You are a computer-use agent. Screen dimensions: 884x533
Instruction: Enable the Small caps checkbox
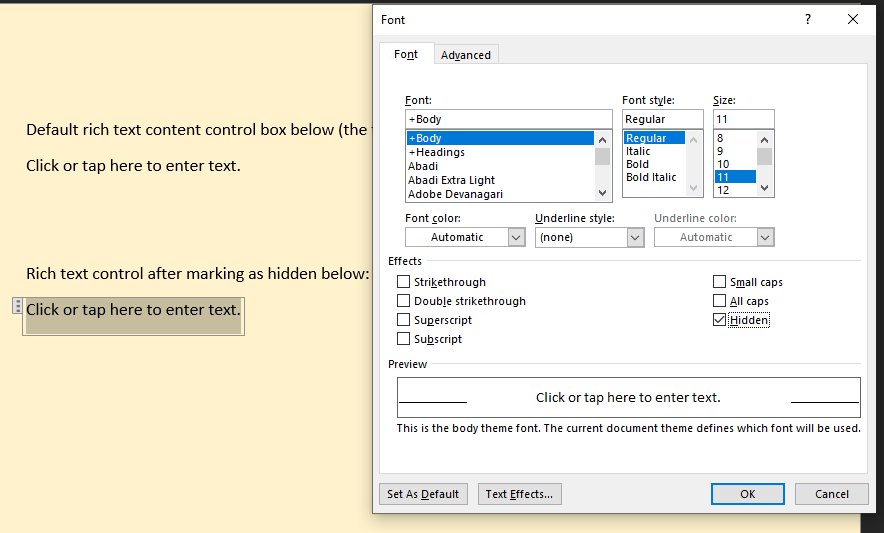coord(719,281)
